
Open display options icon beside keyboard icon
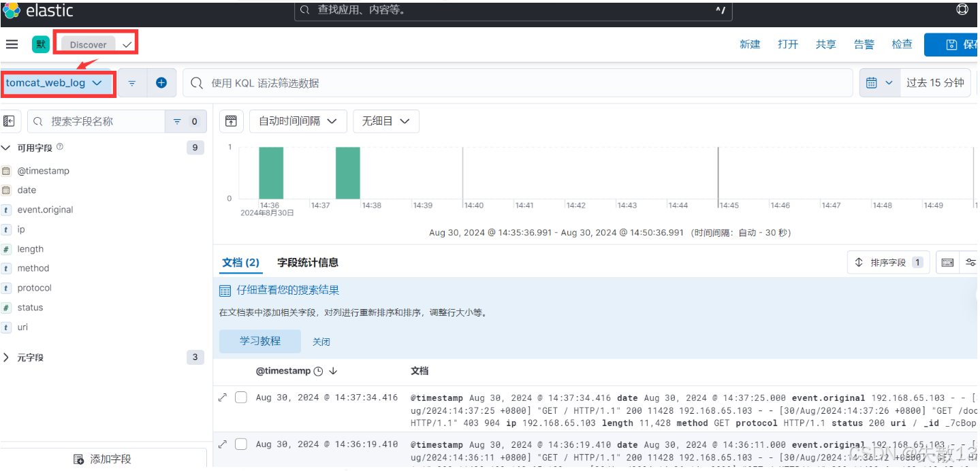[x=970, y=262]
